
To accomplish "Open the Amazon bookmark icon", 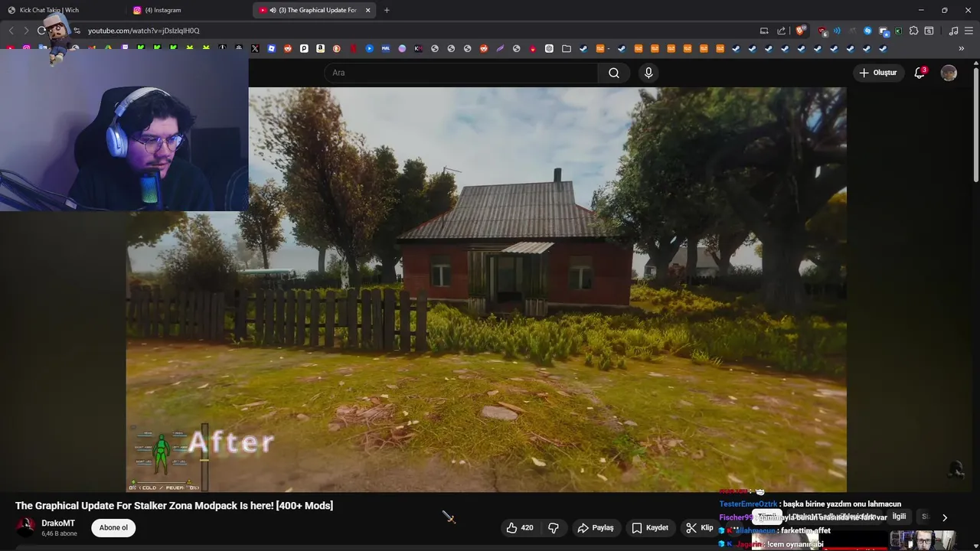I will 320,48.
